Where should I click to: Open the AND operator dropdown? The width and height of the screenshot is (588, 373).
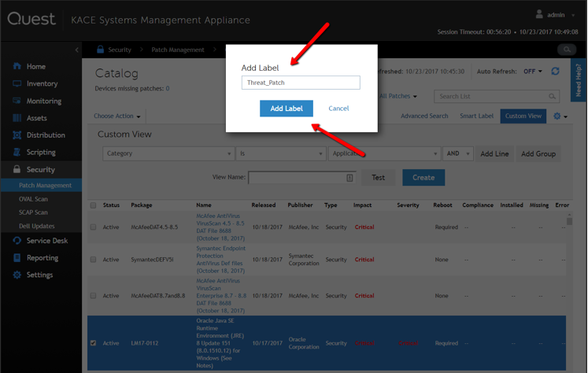pyautogui.click(x=458, y=154)
